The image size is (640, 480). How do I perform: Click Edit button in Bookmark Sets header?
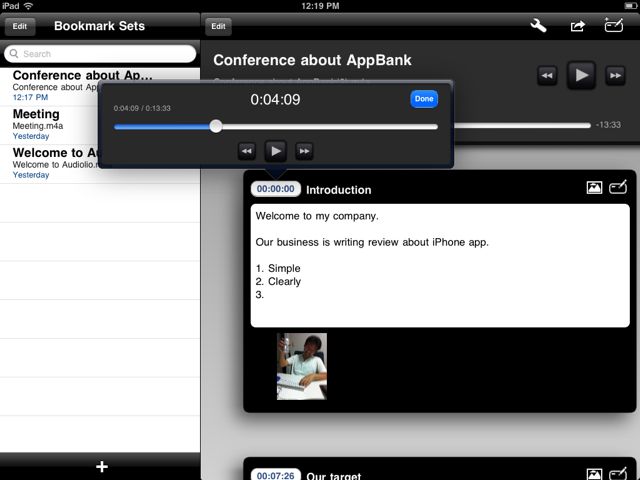click(x=20, y=27)
